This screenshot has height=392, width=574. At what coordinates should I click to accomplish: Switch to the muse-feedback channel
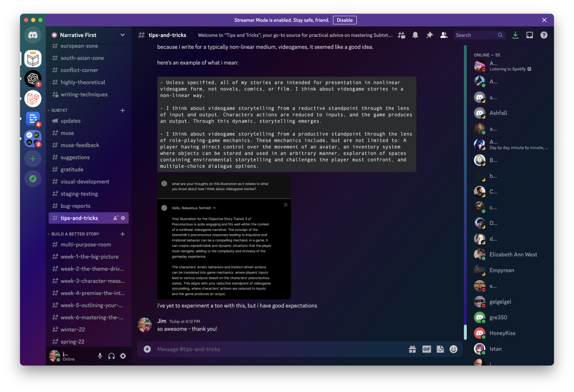(x=79, y=145)
